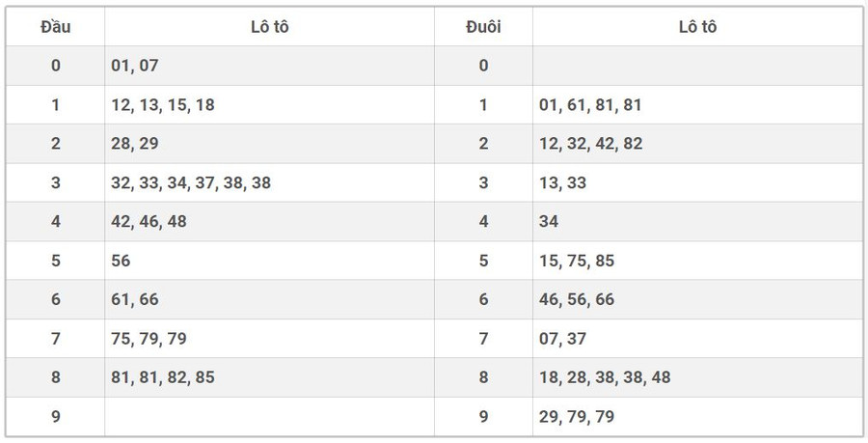Click the cell showing 13, 33

coord(563,182)
